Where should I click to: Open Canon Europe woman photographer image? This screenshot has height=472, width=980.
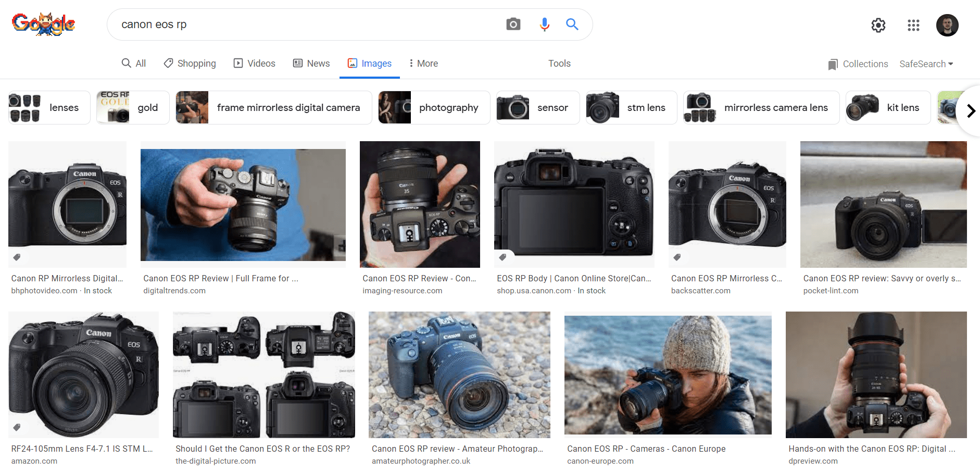668,375
